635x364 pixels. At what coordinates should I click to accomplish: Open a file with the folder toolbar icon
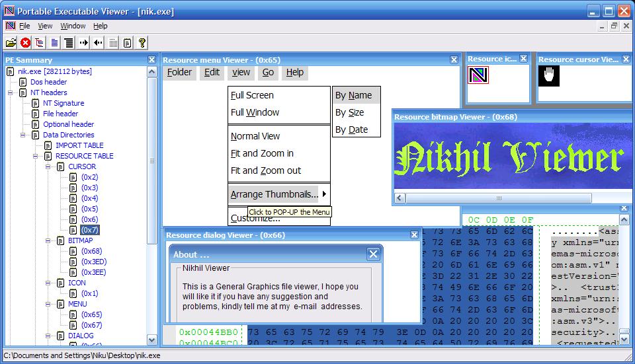click(x=11, y=42)
